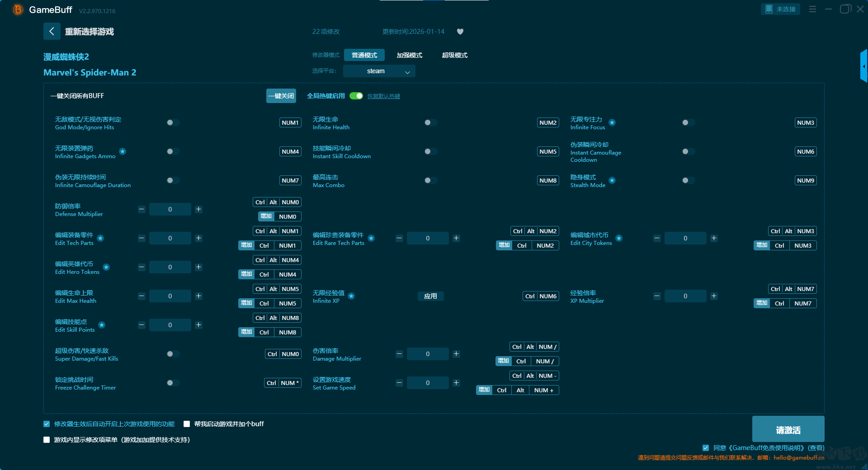Increase Edit Rare Tech Parts value

click(456, 238)
